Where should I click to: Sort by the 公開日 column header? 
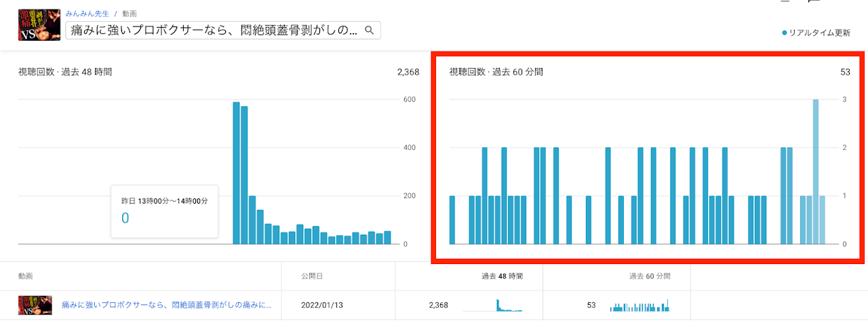tap(312, 276)
